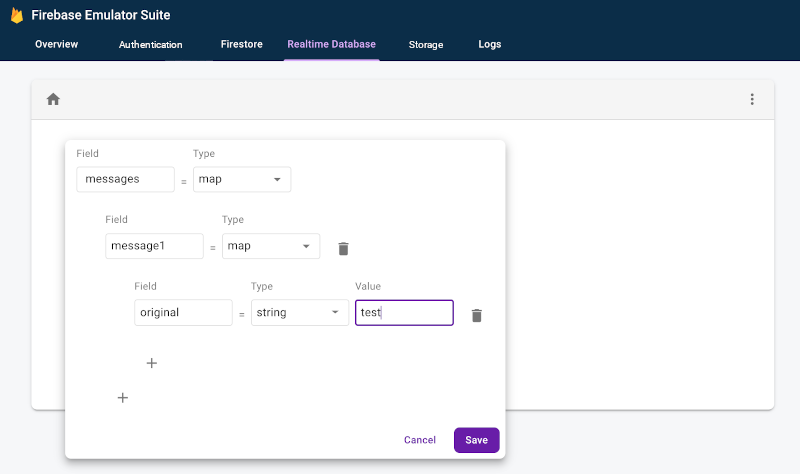Delete the original field with trash icon
This screenshot has width=800, height=474.
coord(477,315)
